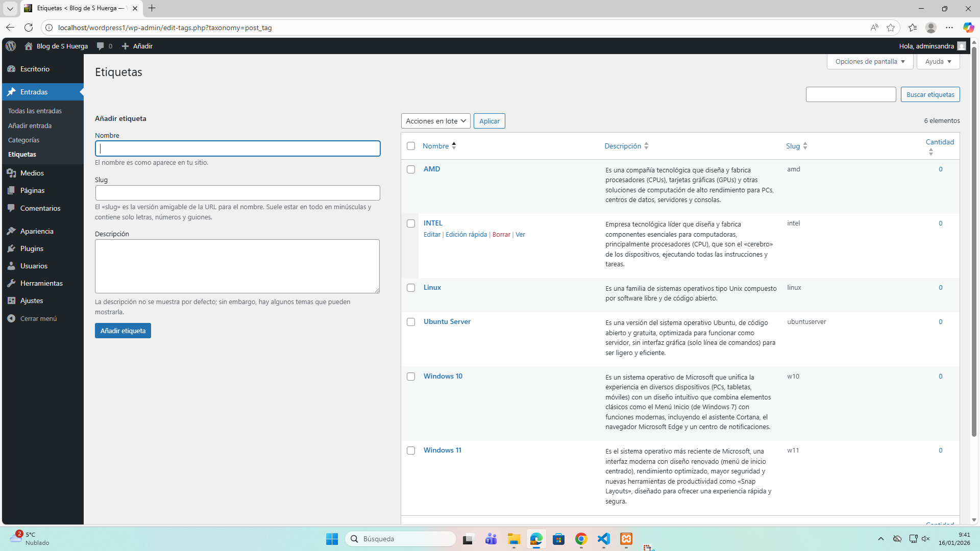The image size is (980, 551).
Task: Open Medios from the sidebar
Action: pos(32,173)
